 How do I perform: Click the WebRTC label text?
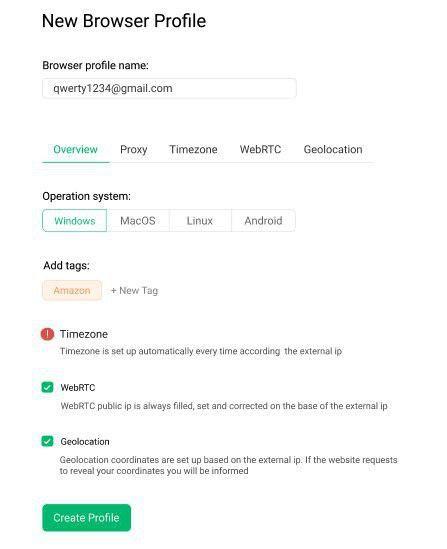[78, 388]
